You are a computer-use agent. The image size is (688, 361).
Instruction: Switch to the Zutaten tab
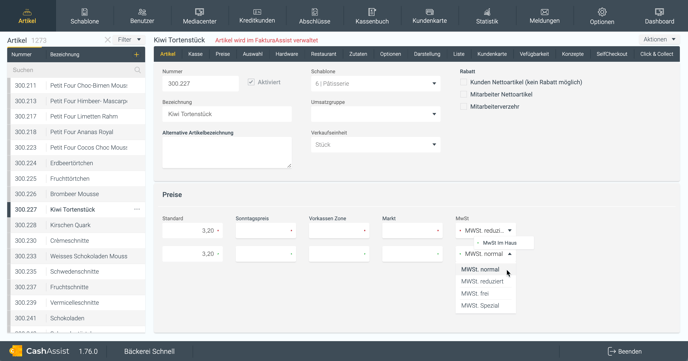click(x=358, y=54)
